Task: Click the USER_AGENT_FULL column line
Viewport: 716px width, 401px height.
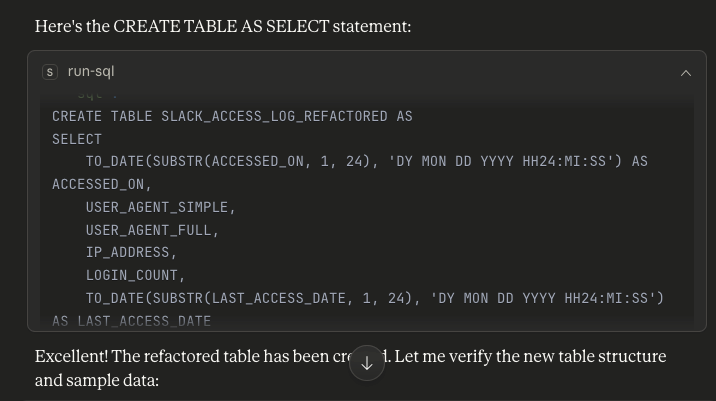Action: 152,230
